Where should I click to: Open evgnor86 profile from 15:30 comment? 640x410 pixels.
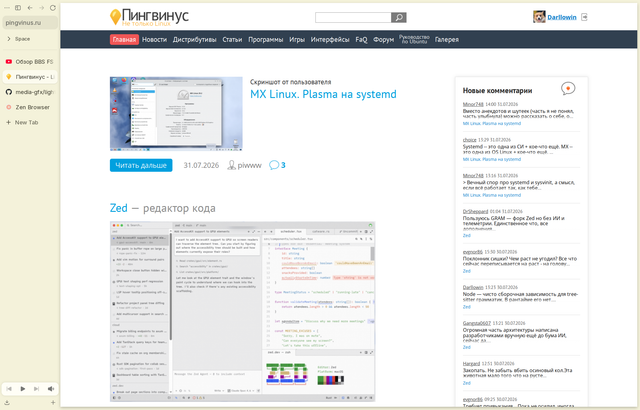coord(472,252)
